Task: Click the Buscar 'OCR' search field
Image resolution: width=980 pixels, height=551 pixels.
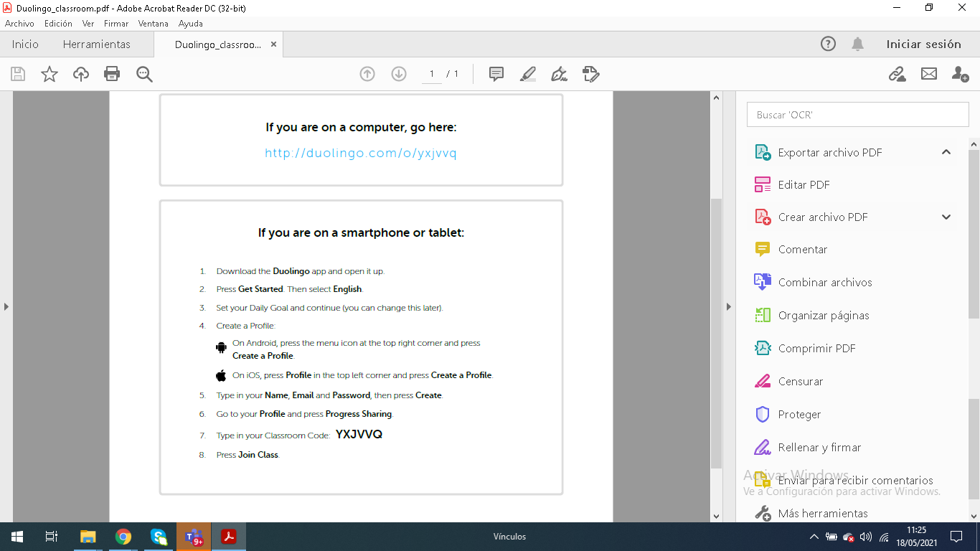Action: pyautogui.click(x=857, y=115)
